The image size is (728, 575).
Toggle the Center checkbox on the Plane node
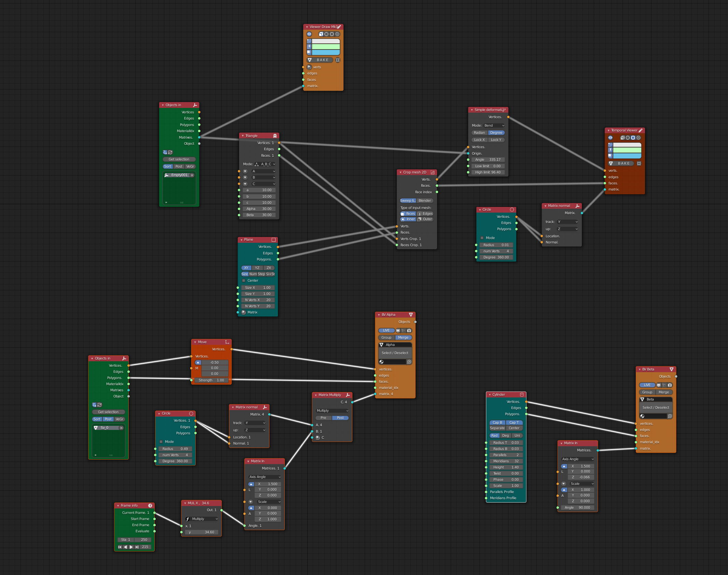click(244, 280)
